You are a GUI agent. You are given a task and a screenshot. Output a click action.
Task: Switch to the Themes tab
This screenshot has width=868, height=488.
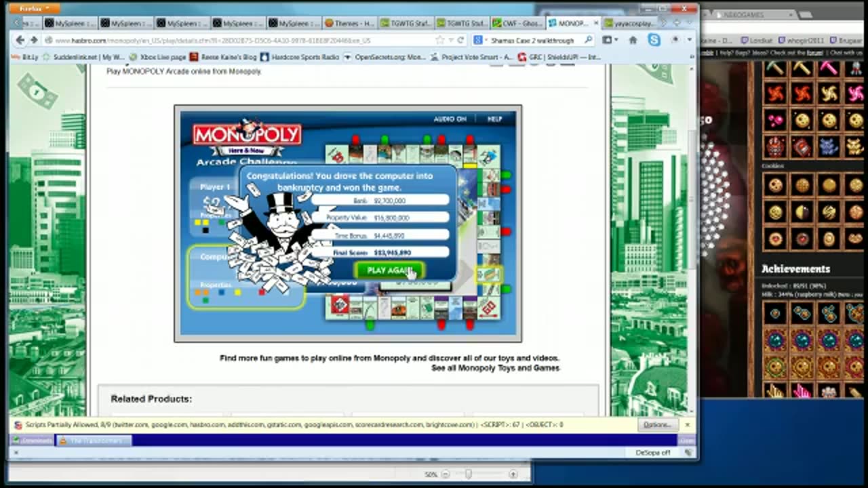(350, 23)
